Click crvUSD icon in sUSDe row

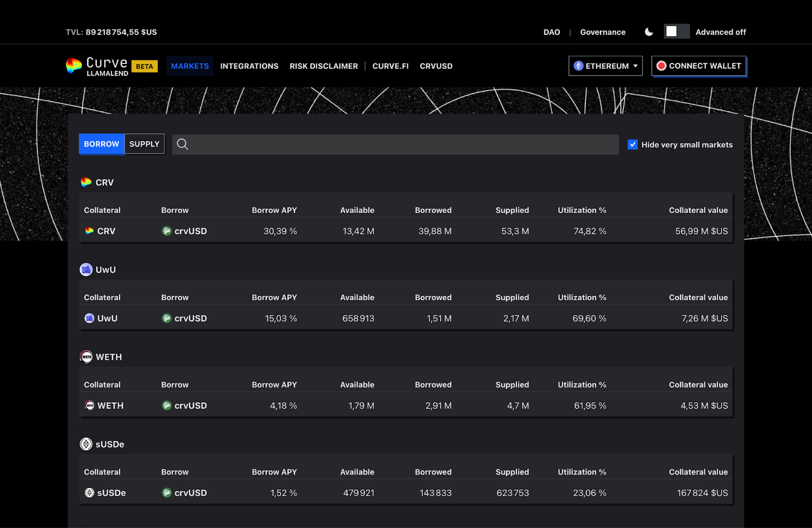click(x=166, y=492)
